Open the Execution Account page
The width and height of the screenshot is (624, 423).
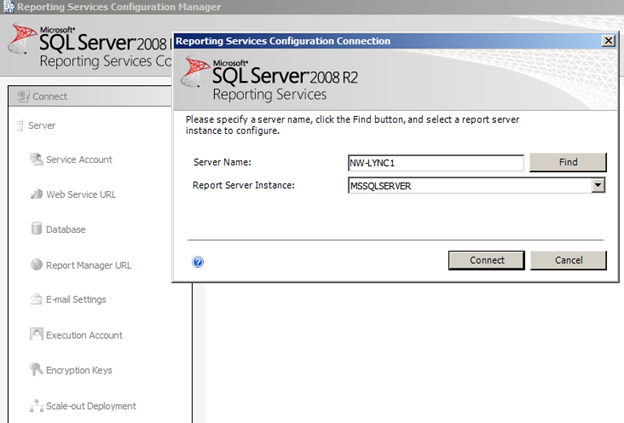coord(84,335)
